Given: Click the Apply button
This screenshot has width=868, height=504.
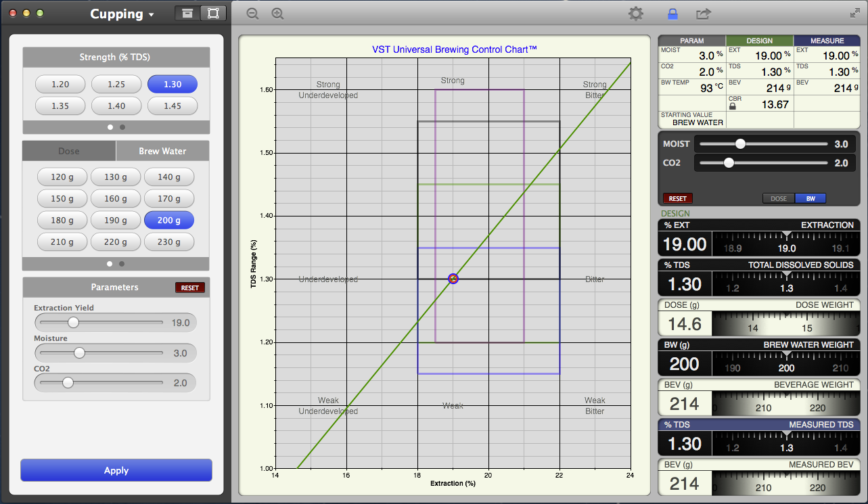Looking at the screenshot, I should 116,471.
